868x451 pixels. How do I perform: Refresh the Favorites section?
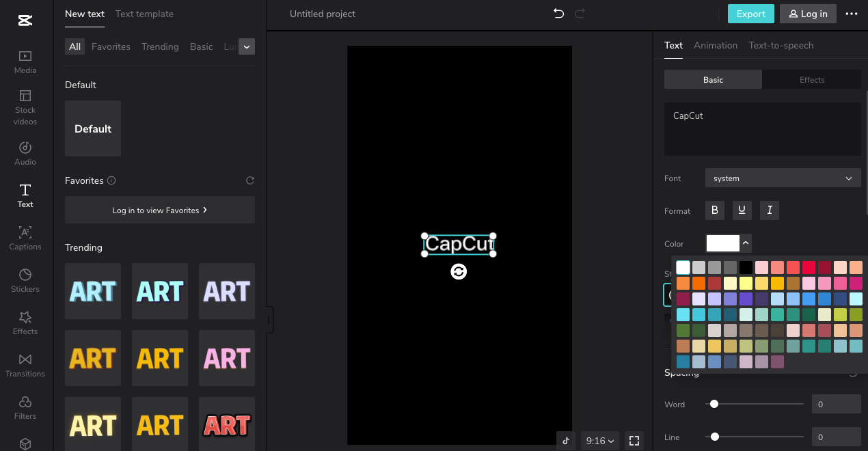[x=250, y=180]
